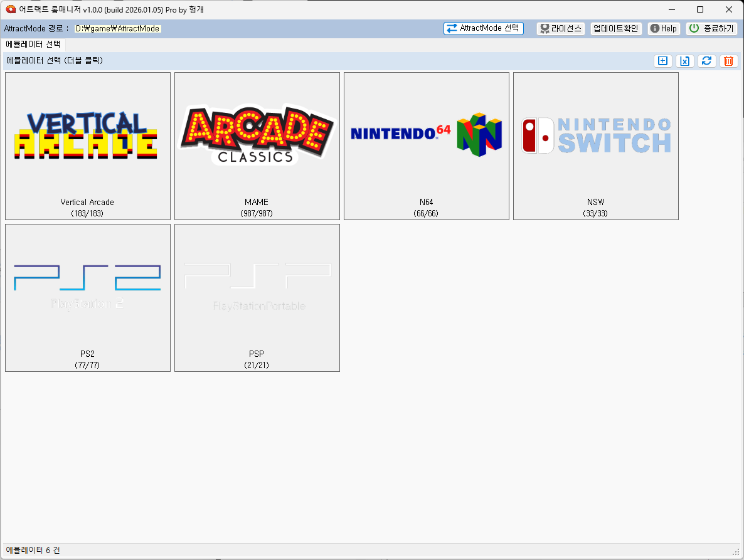Image resolution: width=744 pixels, height=560 pixels.
Task: Select the 에뮬레이터 선택 tab
Action: click(33, 44)
